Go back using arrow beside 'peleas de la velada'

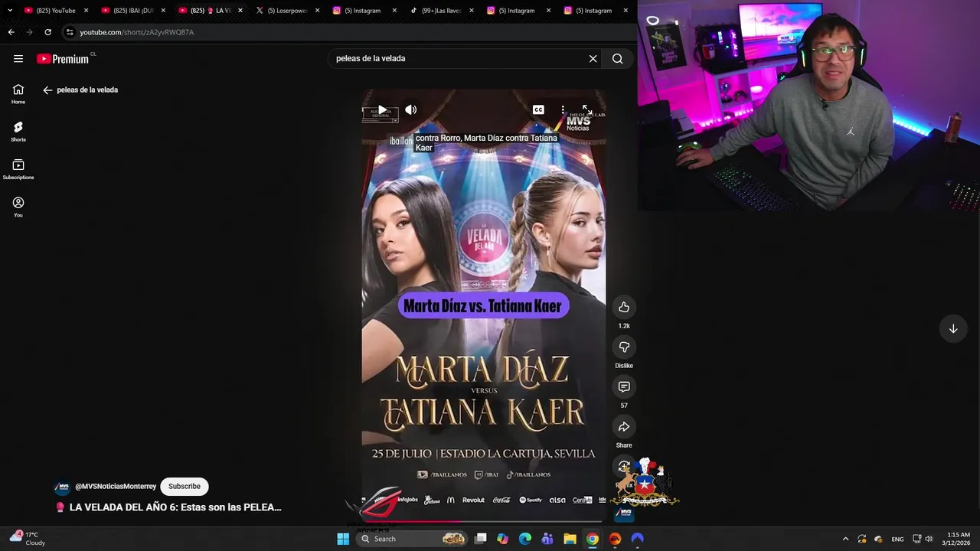pyautogui.click(x=47, y=90)
